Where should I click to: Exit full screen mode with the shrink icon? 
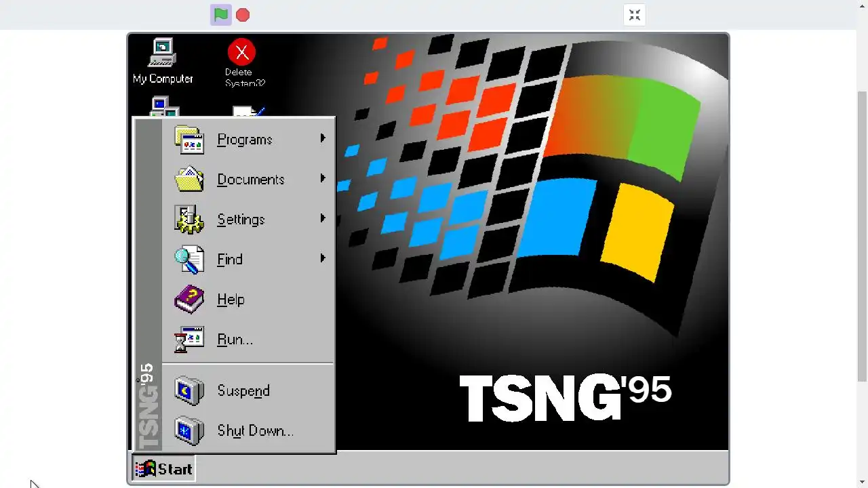[634, 15]
